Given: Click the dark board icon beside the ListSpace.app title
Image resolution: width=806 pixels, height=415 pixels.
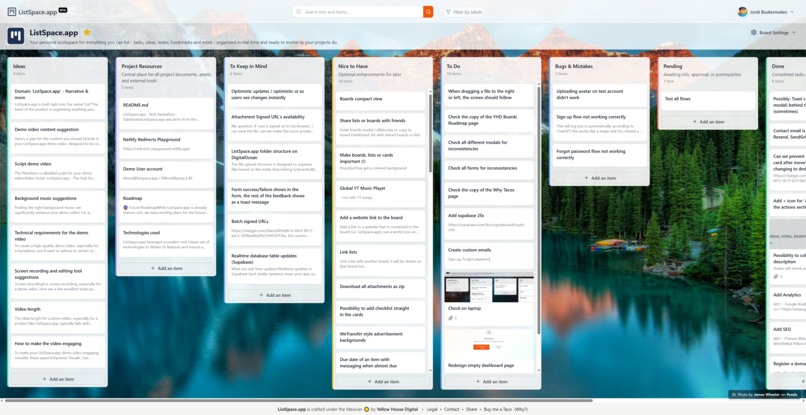Looking at the screenshot, I should tap(15, 36).
